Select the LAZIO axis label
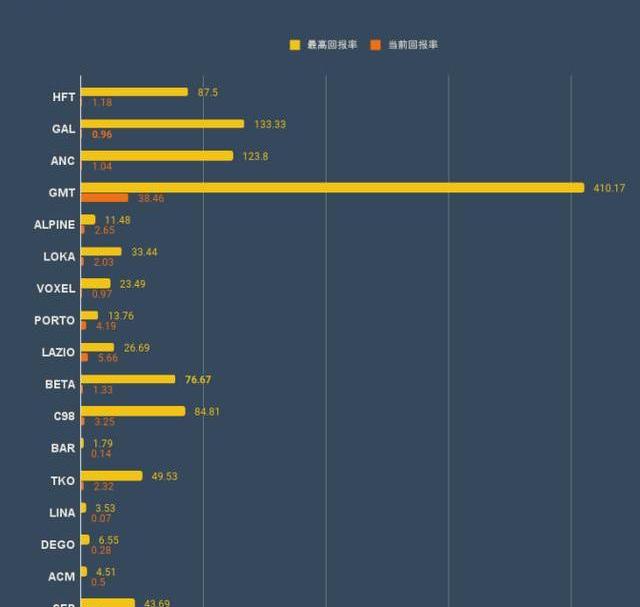 (58, 353)
